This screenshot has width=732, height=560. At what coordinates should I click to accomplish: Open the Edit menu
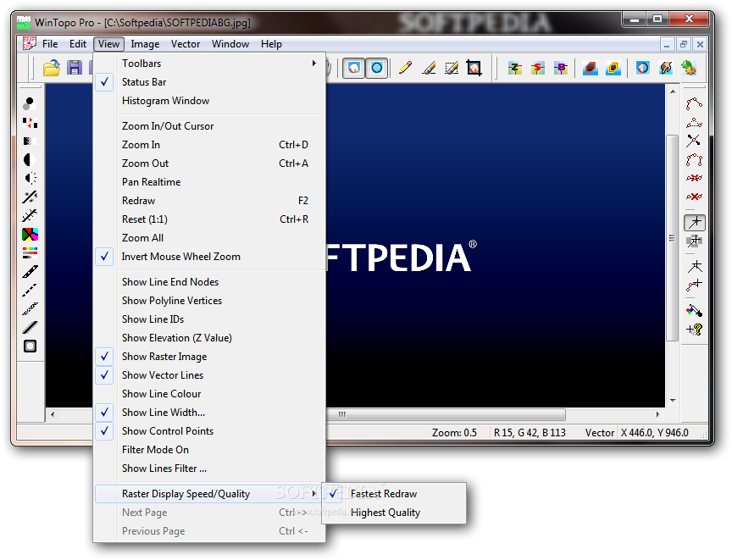coord(78,44)
